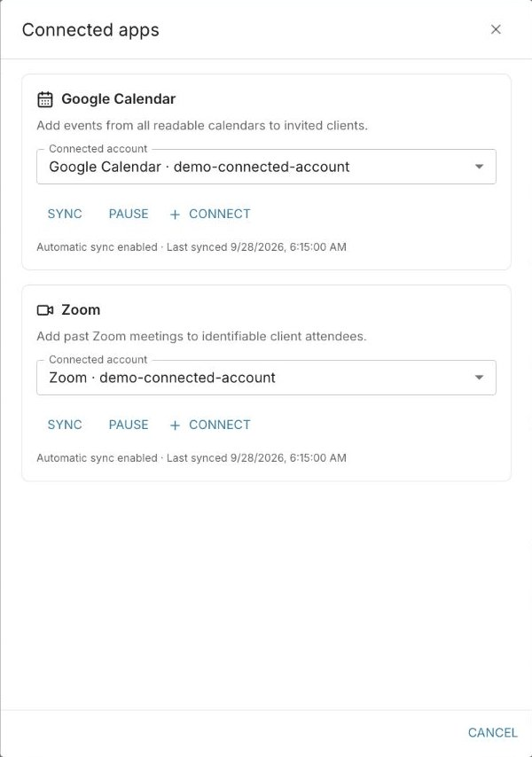The height and width of the screenshot is (757, 532).
Task: Expand Zoom connected account dropdown arrow
Action: click(x=479, y=378)
